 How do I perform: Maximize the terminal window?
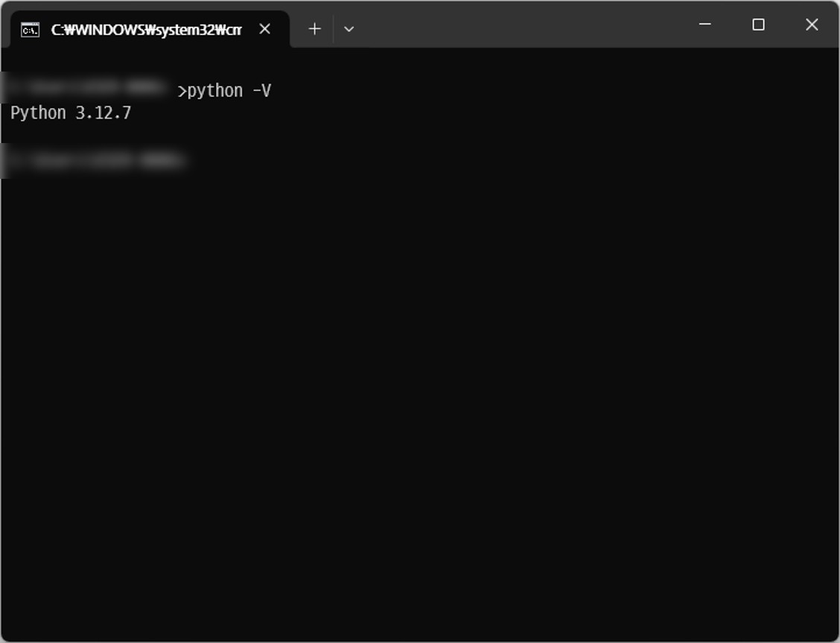click(758, 25)
